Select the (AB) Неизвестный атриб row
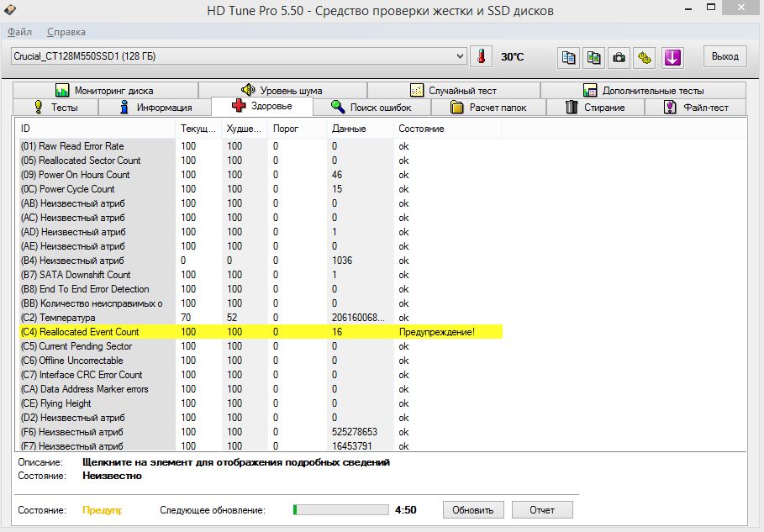The image size is (764, 532). coord(259,203)
